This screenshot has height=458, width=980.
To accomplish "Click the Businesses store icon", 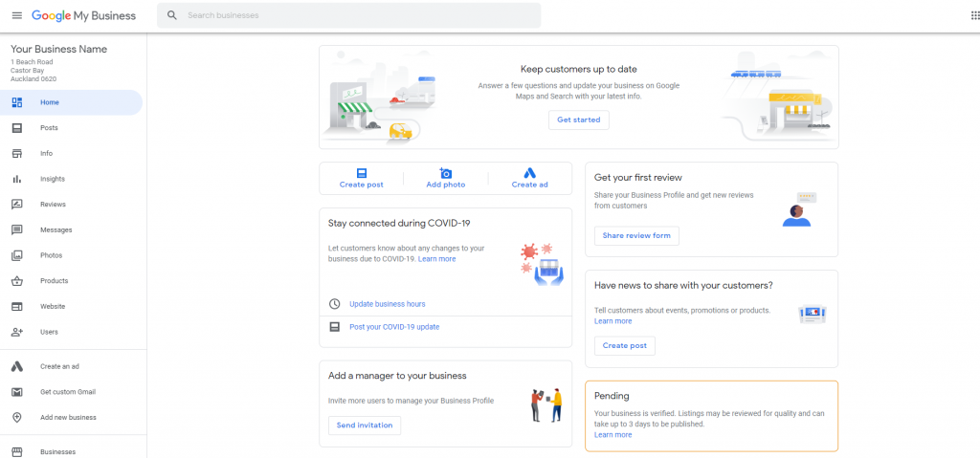I will (x=17, y=451).
